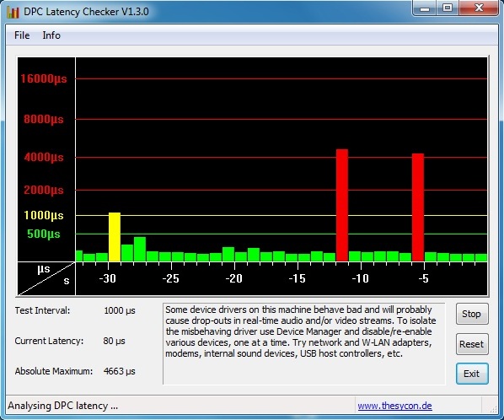Open the File menu
The width and height of the screenshot is (504, 420).
[x=22, y=35]
